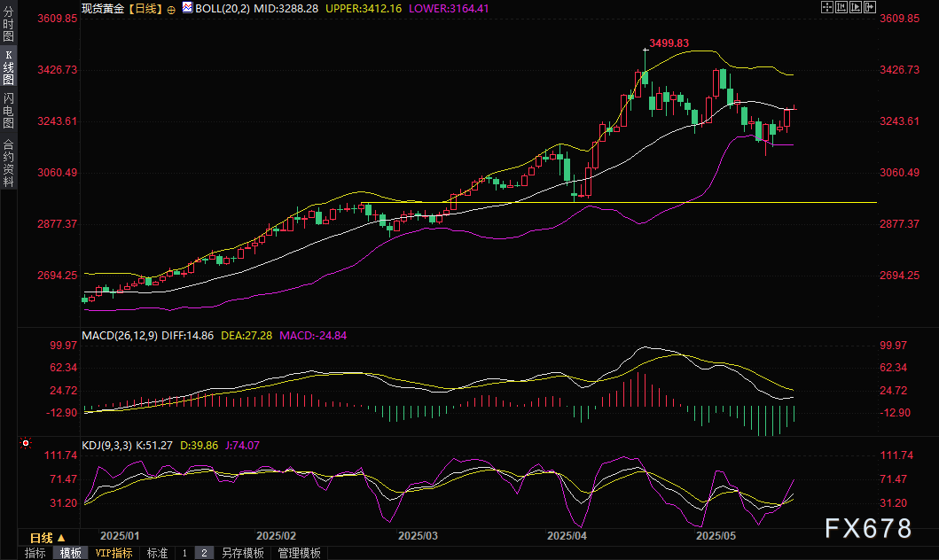Screen dimensions: 939x560
Task: Click the 管理模板 button
Action: pos(299,553)
